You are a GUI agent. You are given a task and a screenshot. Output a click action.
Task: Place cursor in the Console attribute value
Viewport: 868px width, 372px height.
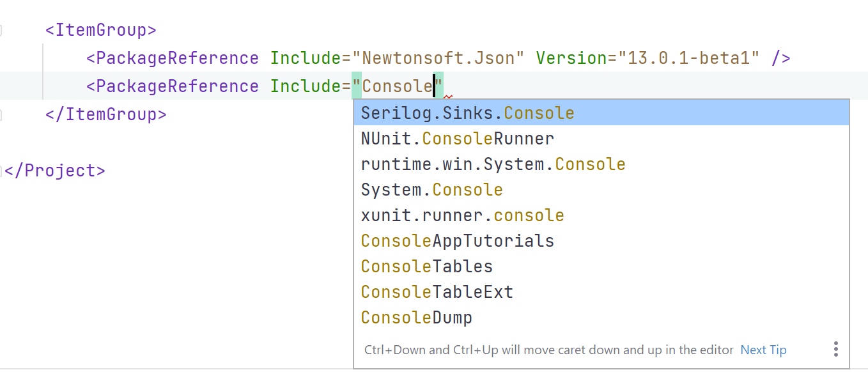(396, 86)
